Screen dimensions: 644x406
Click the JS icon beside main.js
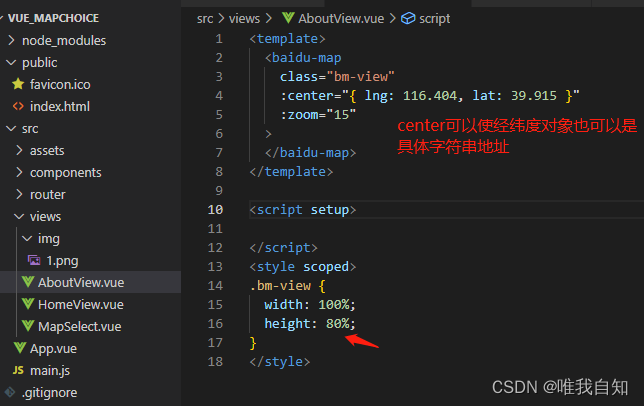click(x=18, y=370)
